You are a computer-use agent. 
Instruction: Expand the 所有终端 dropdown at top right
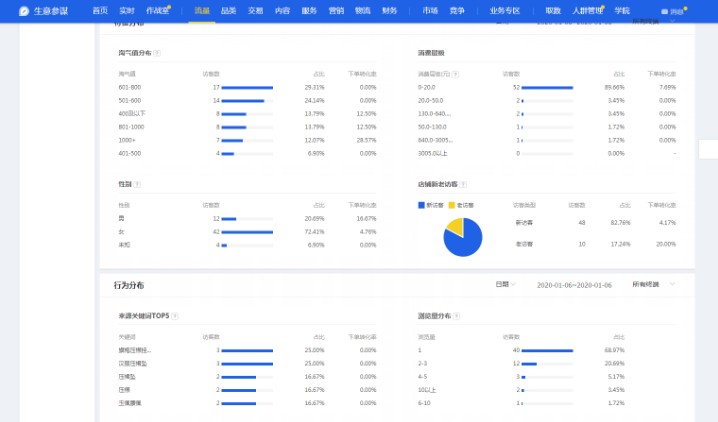click(653, 20)
